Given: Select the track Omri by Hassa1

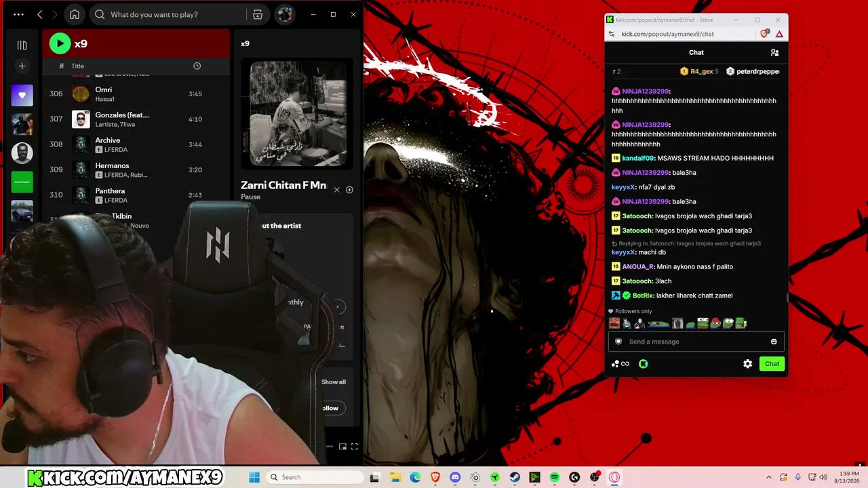Looking at the screenshot, I should [x=136, y=94].
